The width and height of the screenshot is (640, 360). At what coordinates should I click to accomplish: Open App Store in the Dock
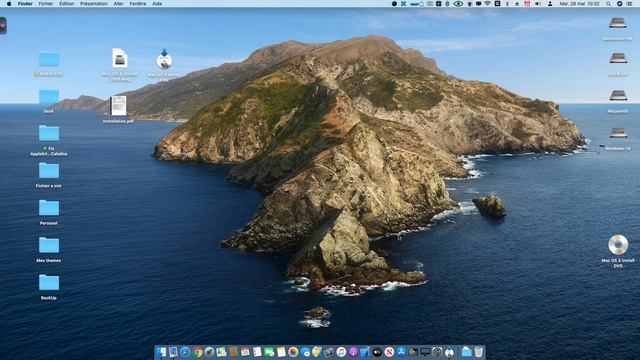401,352
